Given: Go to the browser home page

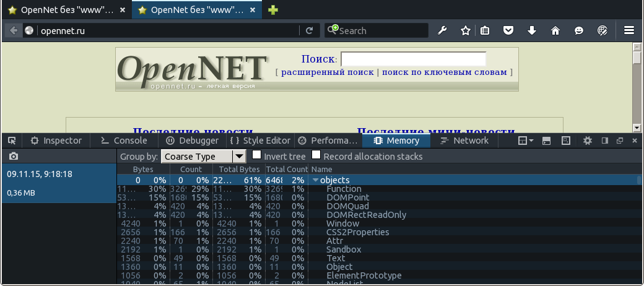Looking at the screenshot, I should coord(555,30).
